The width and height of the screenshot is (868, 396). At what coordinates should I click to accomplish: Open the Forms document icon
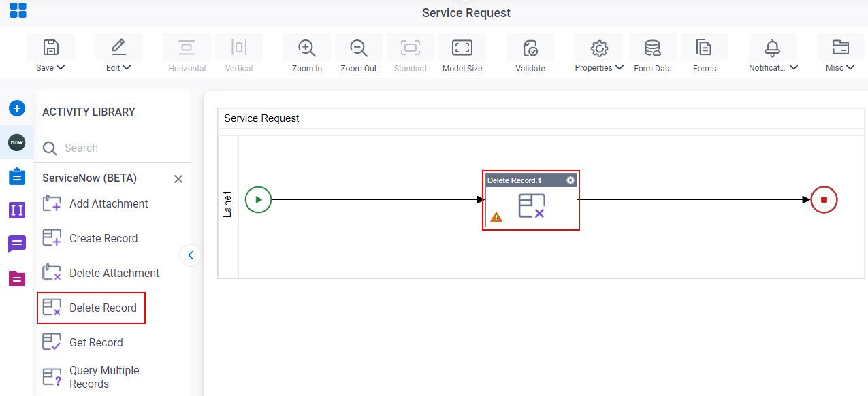coord(704,47)
